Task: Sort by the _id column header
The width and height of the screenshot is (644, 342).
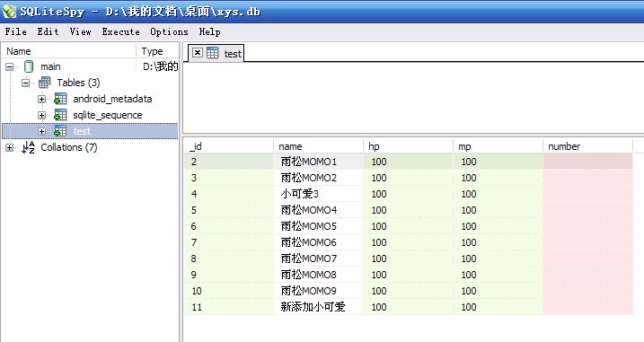Action: pyautogui.click(x=228, y=146)
